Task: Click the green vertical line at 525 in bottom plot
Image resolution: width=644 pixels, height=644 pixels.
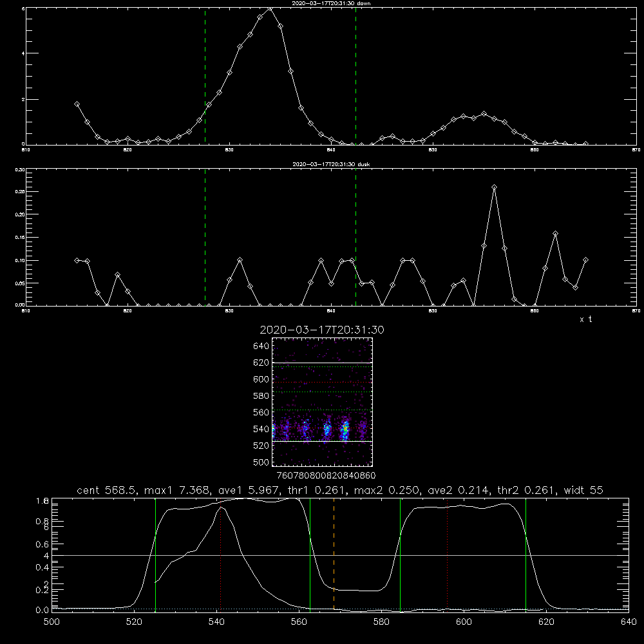Action: (155, 554)
